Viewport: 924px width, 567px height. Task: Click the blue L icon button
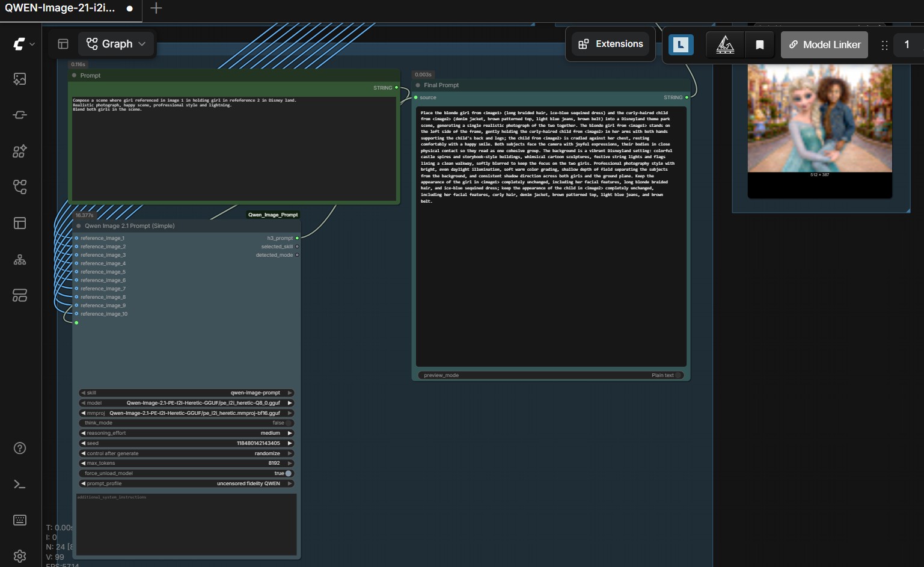681,44
